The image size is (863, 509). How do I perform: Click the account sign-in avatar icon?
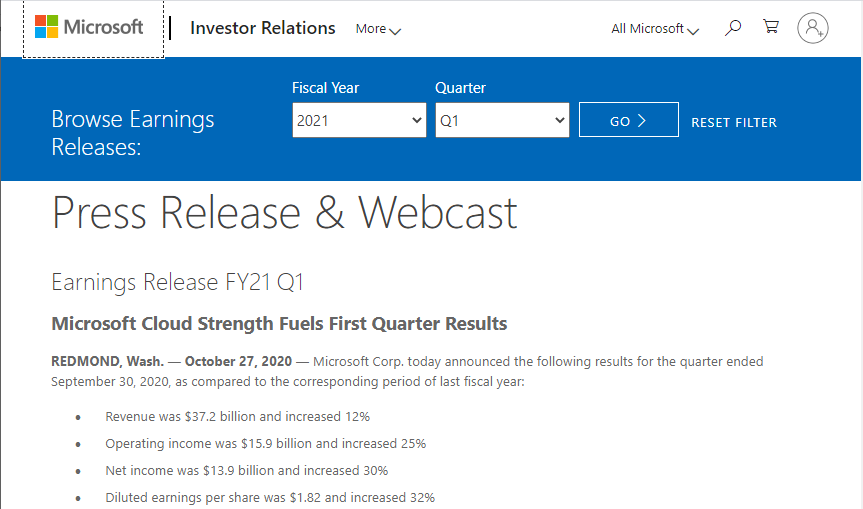tap(813, 28)
